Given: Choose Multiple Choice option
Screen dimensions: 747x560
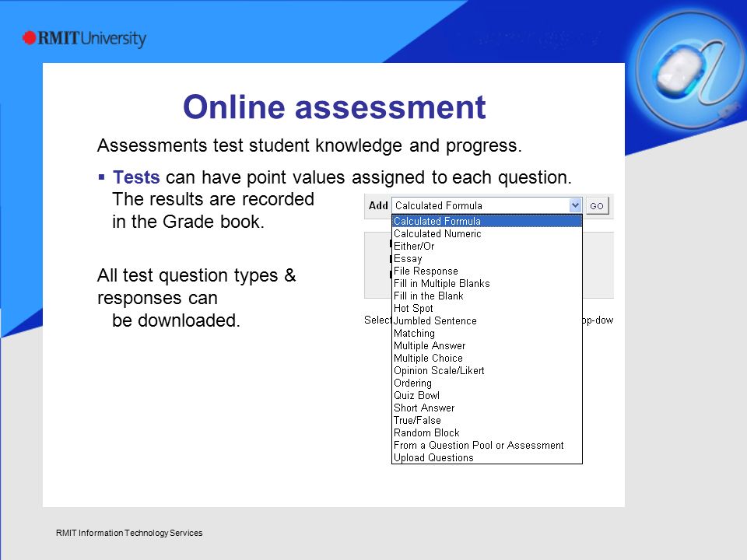Looking at the screenshot, I should click(487, 358).
